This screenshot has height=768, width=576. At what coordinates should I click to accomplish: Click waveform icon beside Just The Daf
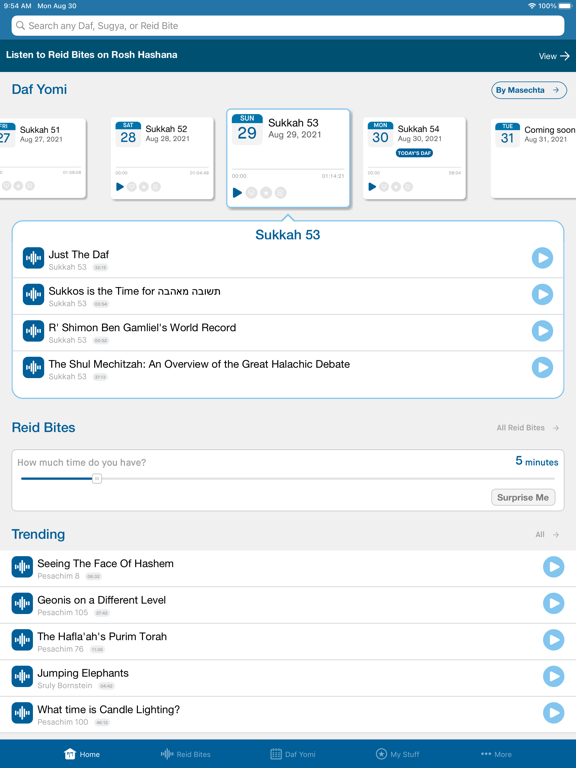[33, 258]
